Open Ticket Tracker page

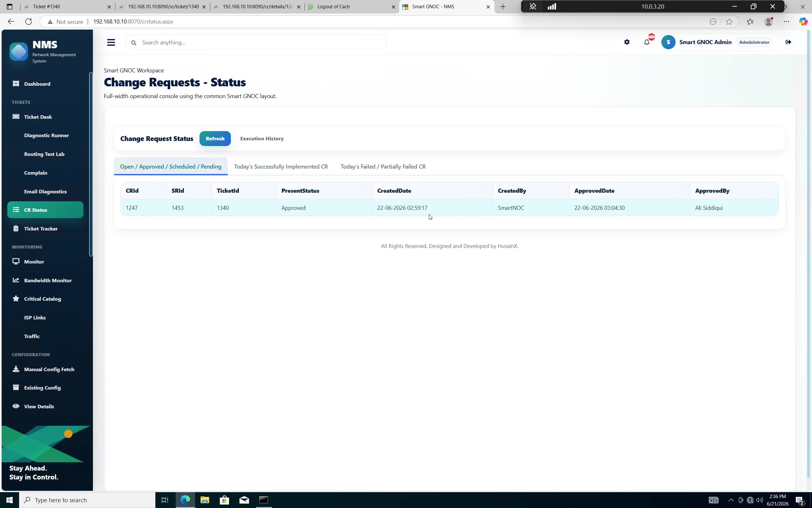tap(45, 229)
